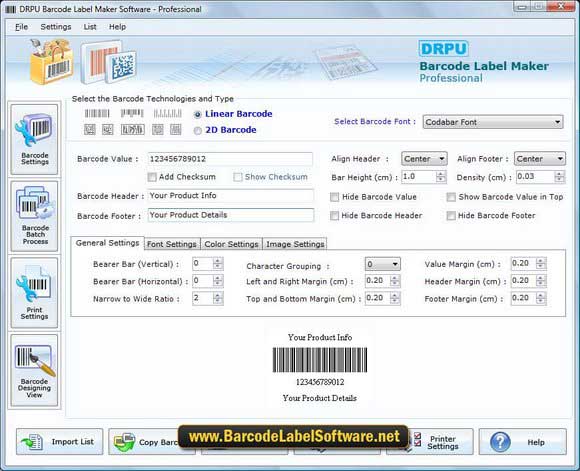Open Print Settings sidebar panel

(x=34, y=293)
